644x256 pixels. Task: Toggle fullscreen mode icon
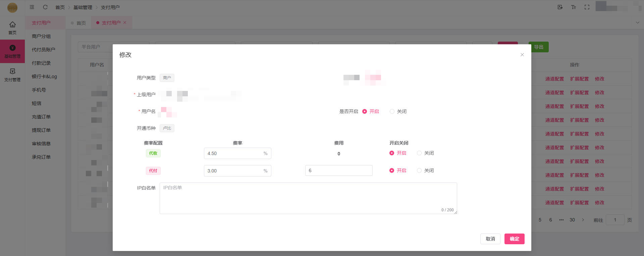pos(587,7)
